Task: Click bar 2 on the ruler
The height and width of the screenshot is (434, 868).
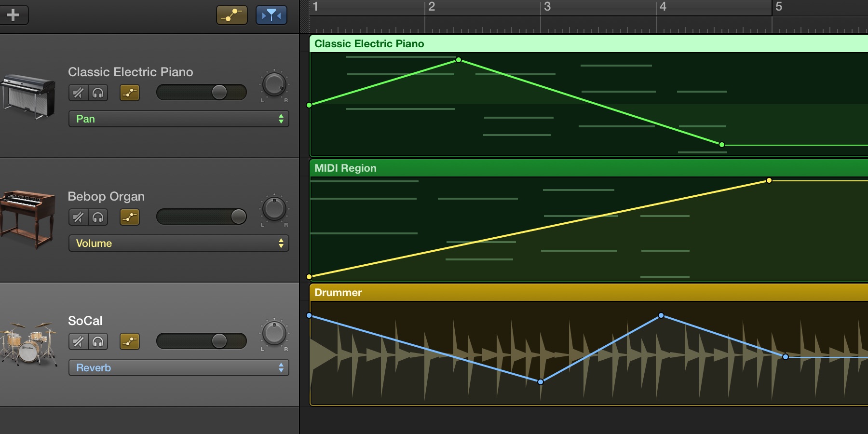Action: 432,7
